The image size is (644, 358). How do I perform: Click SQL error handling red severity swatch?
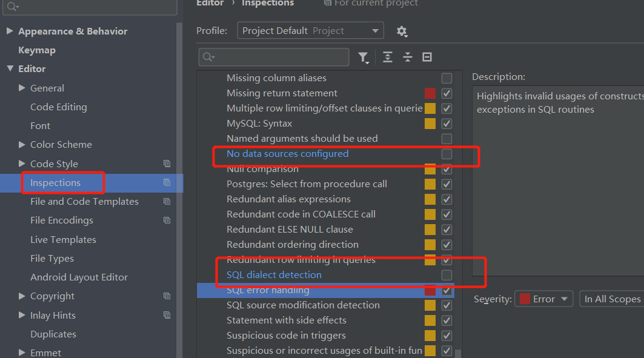[x=430, y=290]
